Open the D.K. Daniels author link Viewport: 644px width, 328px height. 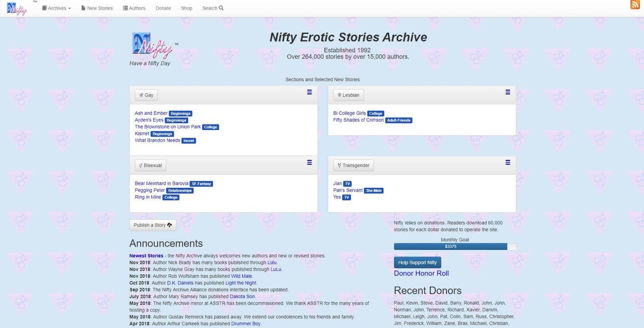tap(180, 283)
